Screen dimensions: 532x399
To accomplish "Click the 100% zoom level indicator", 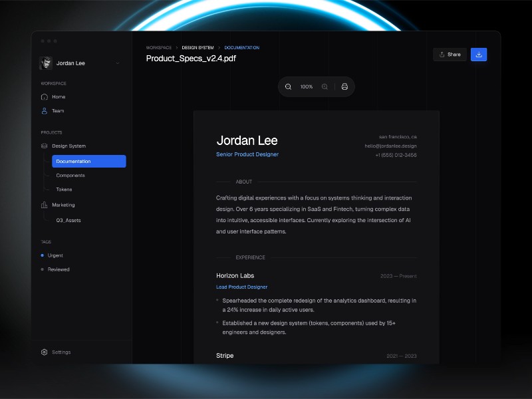I will pyautogui.click(x=306, y=86).
